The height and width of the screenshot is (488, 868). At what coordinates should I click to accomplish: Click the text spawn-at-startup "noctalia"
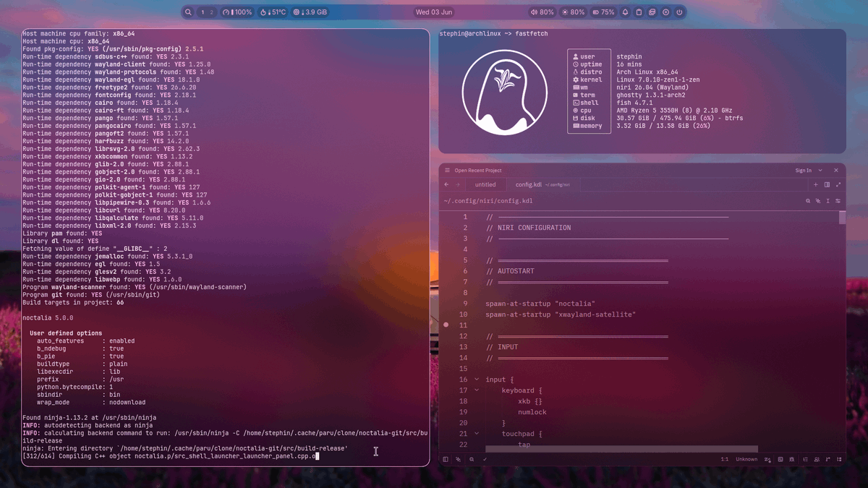point(540,304)
